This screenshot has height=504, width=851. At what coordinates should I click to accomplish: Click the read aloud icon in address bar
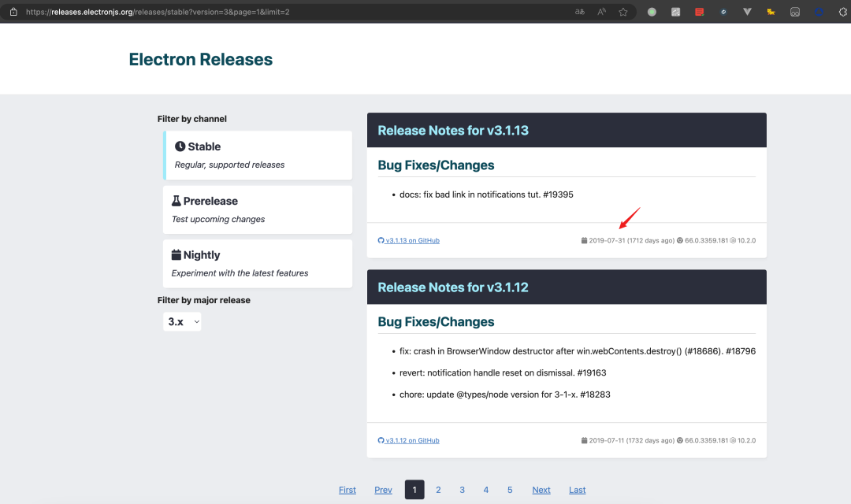click(x=601, y=11)
